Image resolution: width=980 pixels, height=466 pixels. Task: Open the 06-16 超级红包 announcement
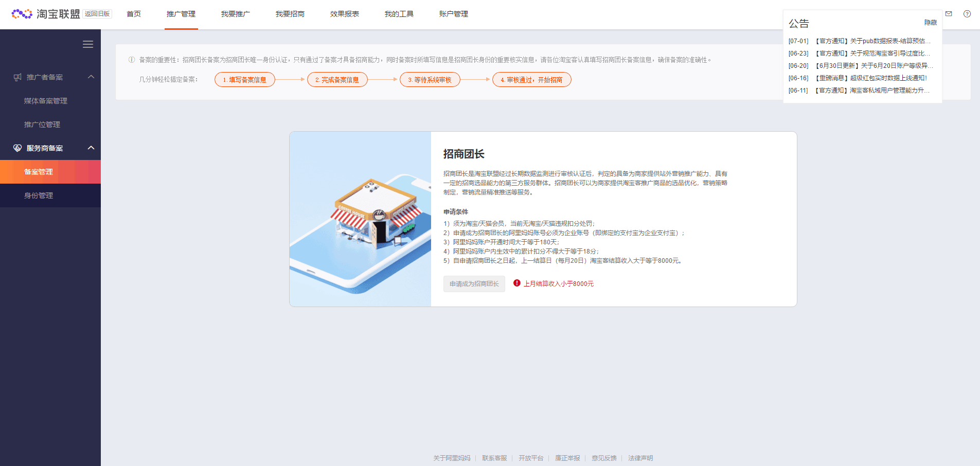(858, 78)
